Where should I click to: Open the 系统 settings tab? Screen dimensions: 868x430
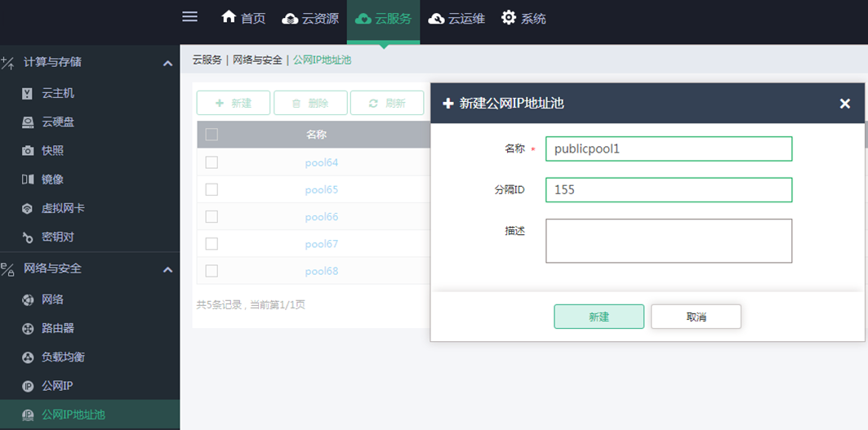pyautogui.click(x=523, y=18)
